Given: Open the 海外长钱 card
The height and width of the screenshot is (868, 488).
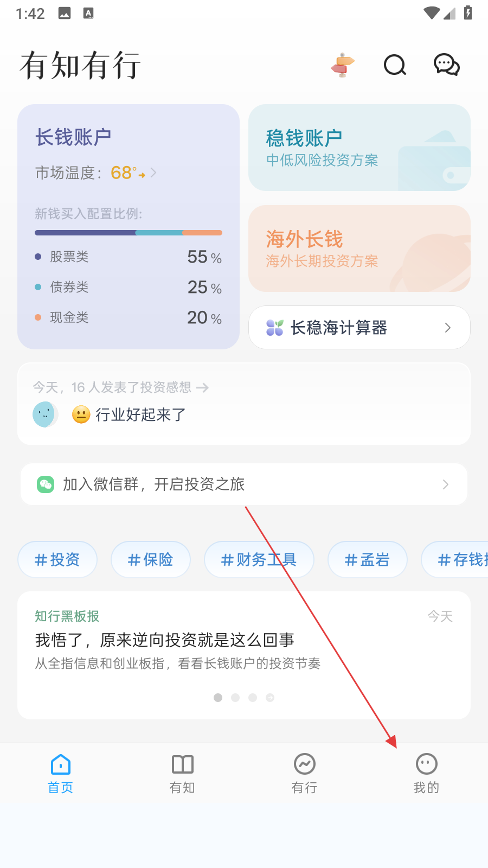Looking at the screenshot, I should coord(359,248).
